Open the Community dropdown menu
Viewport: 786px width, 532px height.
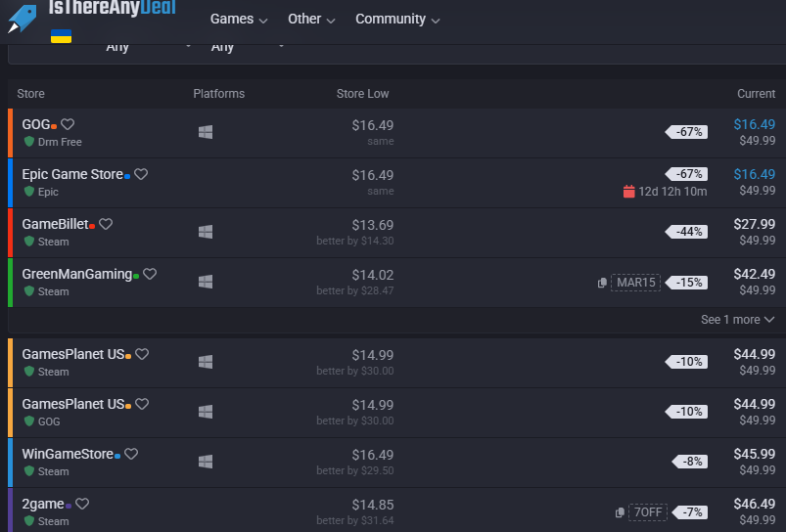(x=397, y=20)
